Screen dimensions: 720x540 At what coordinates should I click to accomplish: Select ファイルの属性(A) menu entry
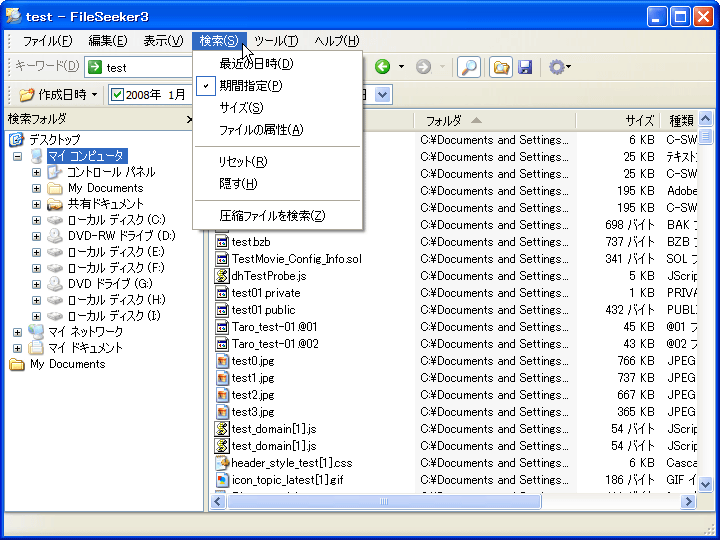click(x=278, y=130)
